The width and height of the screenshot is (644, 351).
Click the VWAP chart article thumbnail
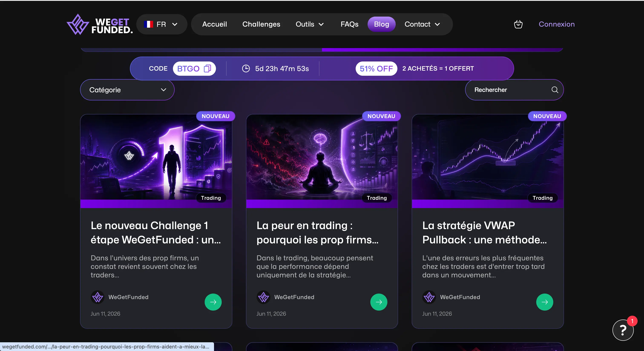click(x=487, y=157)
